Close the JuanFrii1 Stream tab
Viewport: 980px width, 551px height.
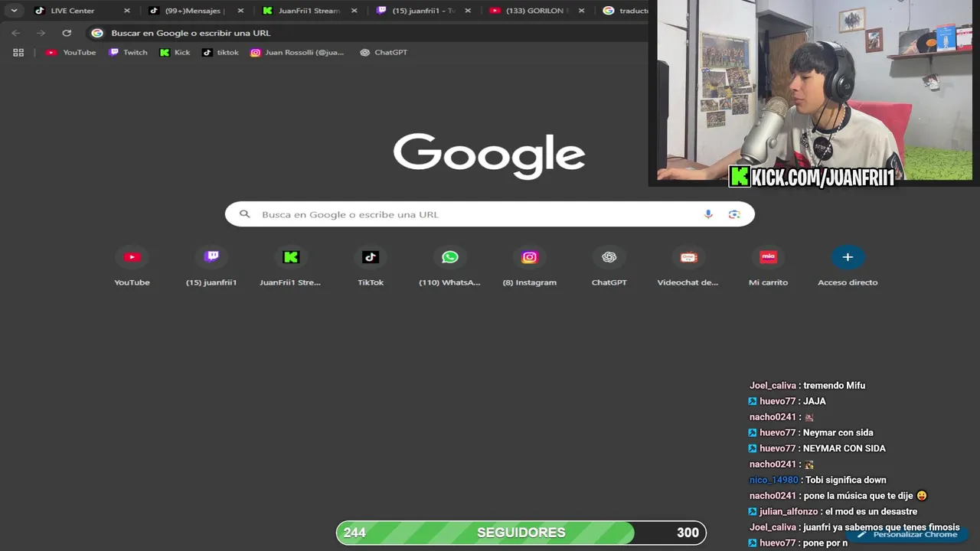pos(354,11)
